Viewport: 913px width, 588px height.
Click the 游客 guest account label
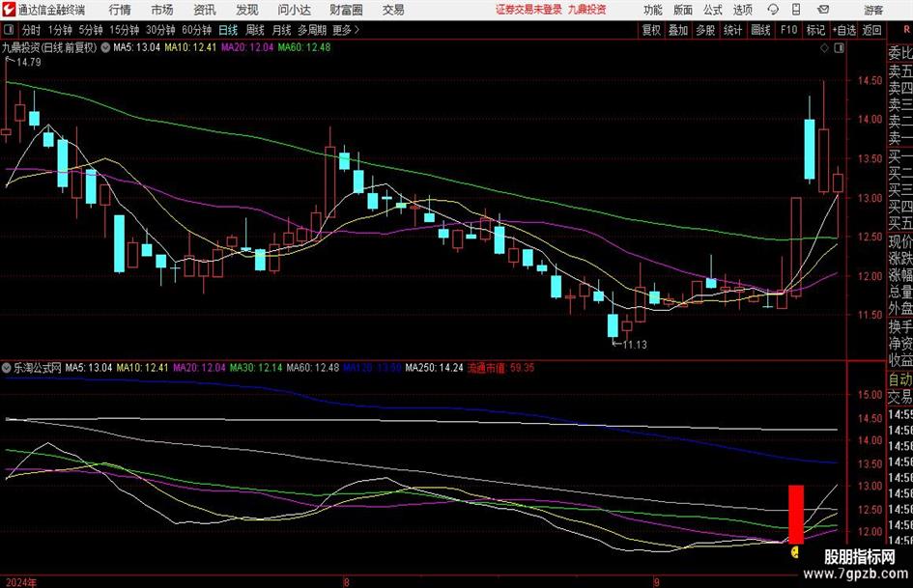click(x=873, y=10)
